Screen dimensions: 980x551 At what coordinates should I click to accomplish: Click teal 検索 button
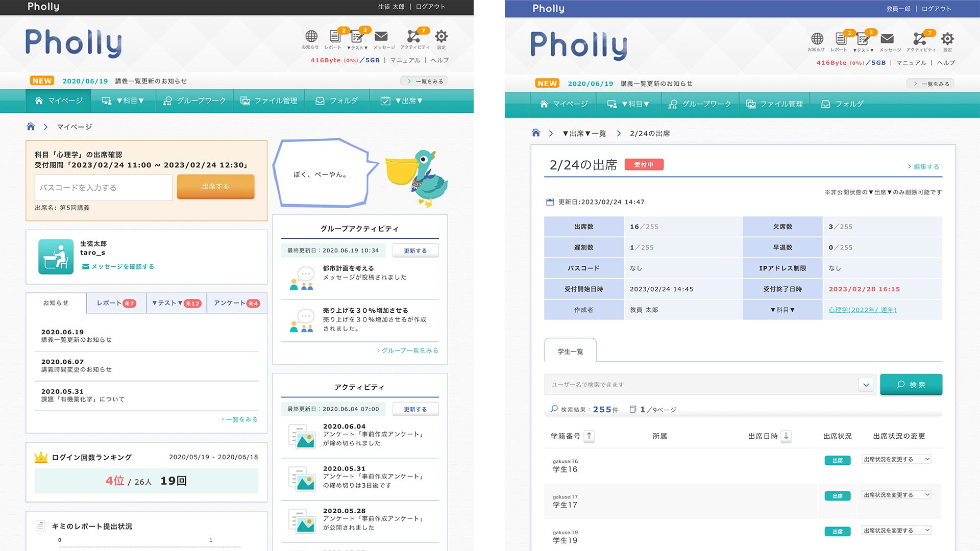coord(911,385)
